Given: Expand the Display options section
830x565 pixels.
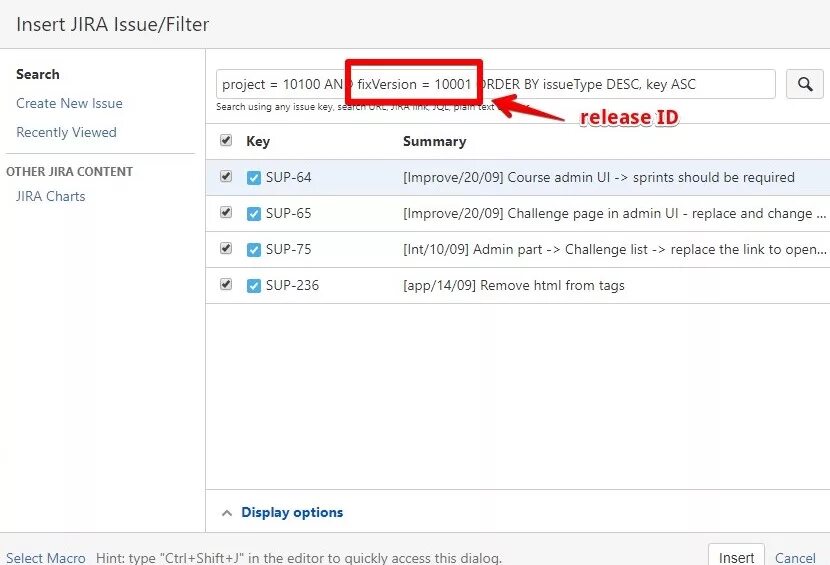Looking at the screenshot, I should point(282,512).
